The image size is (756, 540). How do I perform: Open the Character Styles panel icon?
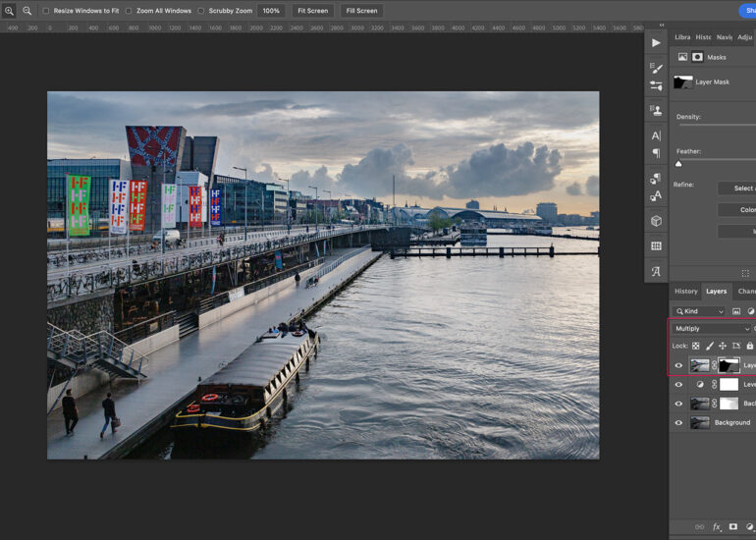(656, 195)
